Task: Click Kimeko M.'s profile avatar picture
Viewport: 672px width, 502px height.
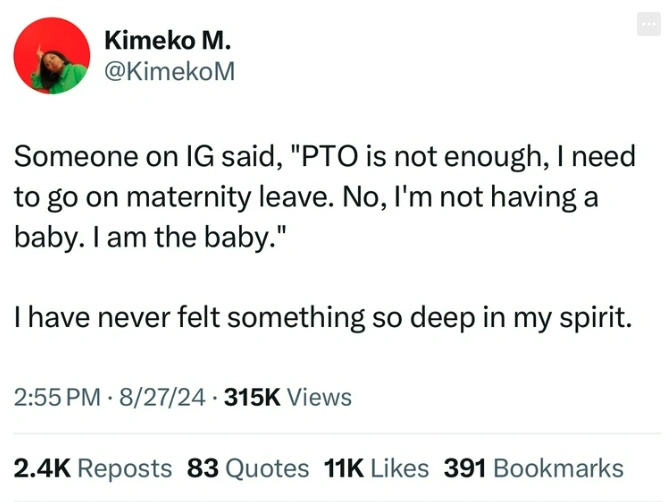Action: pyautogui.click(x=53, y=57)
